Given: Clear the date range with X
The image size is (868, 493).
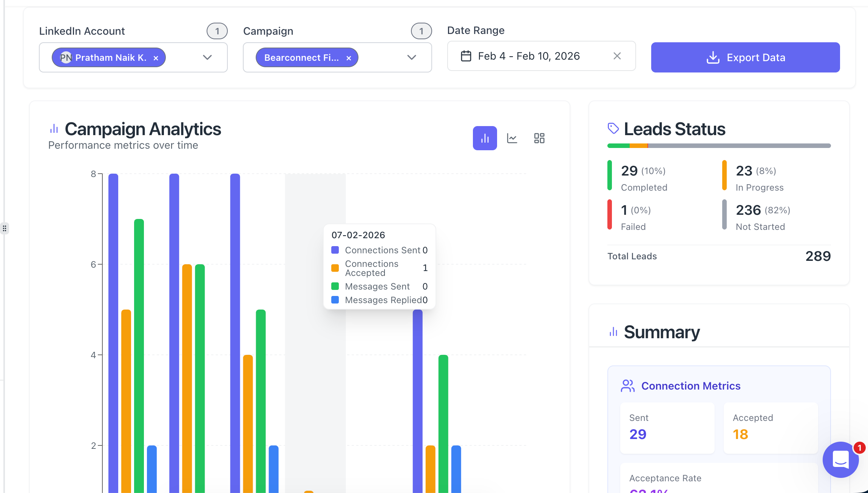Looking at the screenshot, I should [617, 56].
